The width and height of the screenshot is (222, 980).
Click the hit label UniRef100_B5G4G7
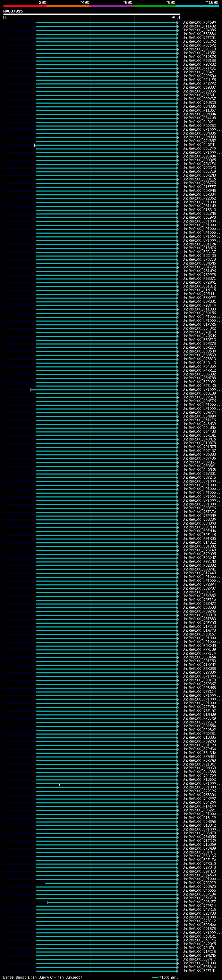coord(199,252)
